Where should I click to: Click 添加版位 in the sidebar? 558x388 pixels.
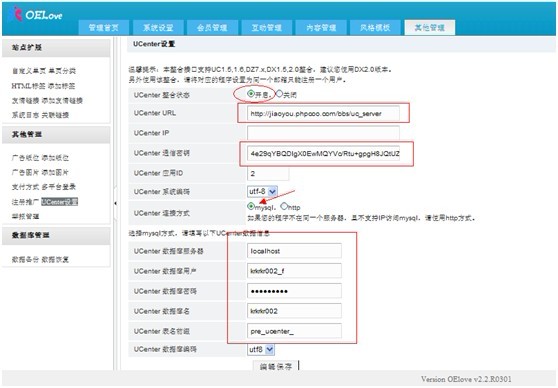tap(55, 158)
